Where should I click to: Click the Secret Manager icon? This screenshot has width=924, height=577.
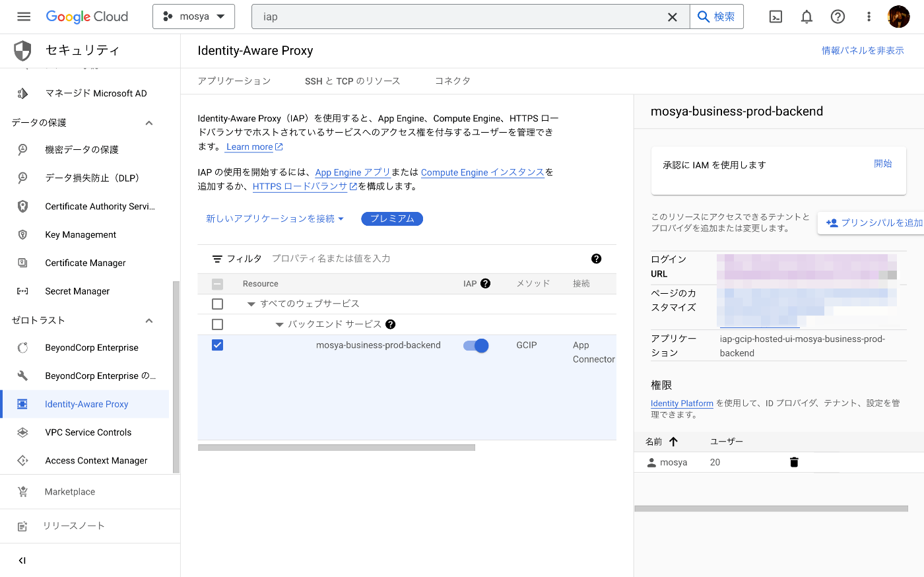coord(22,291)
